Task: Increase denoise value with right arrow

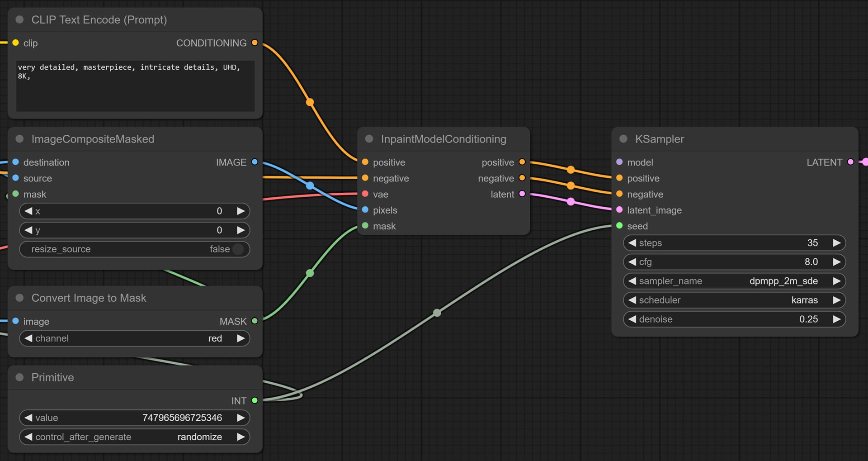Action: pyautogui.click(x=837, y=319)
